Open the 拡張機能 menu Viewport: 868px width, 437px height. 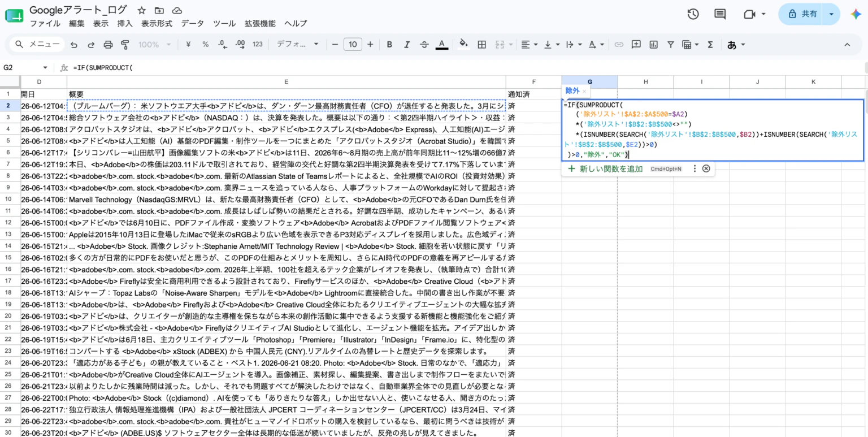[x=260, y=23]
